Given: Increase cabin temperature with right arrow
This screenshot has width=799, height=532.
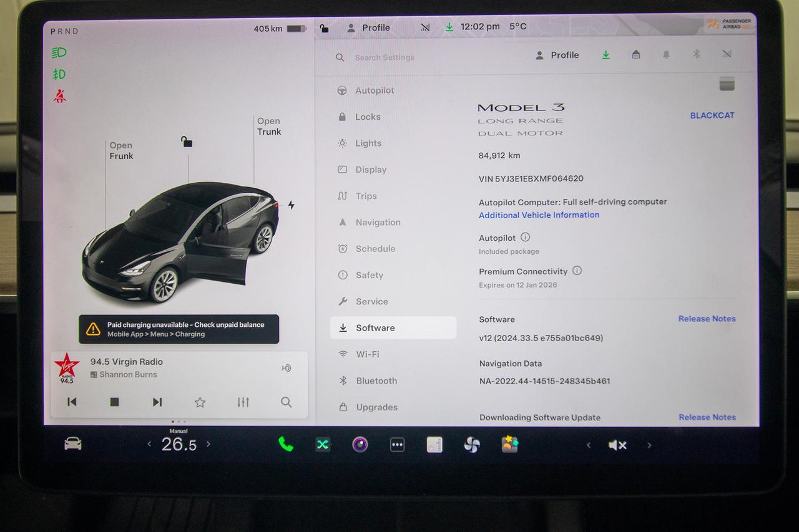Looking at the screenshot, I should 208,444.
